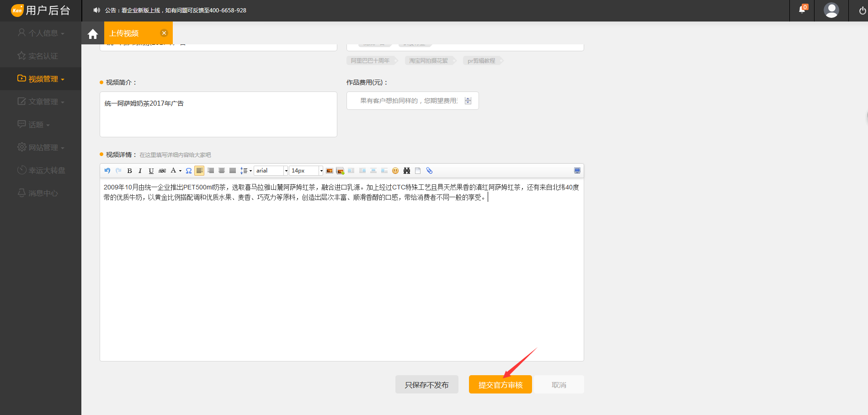
Task: Insert special character with omega icon
Action: pyautogui.click(x=188, y=171)
